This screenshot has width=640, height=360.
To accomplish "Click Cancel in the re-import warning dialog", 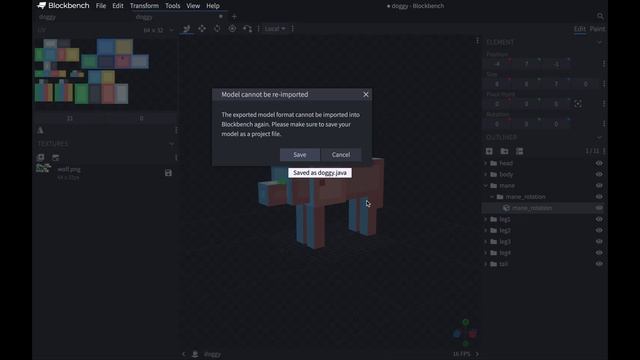I will pyautogui.click(x=341, y=155).
